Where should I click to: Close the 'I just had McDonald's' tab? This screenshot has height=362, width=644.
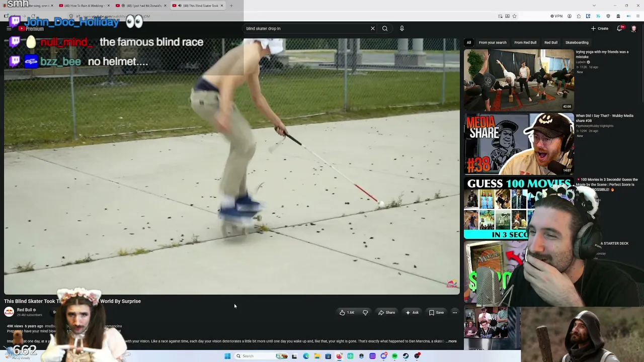pos(165,6)
